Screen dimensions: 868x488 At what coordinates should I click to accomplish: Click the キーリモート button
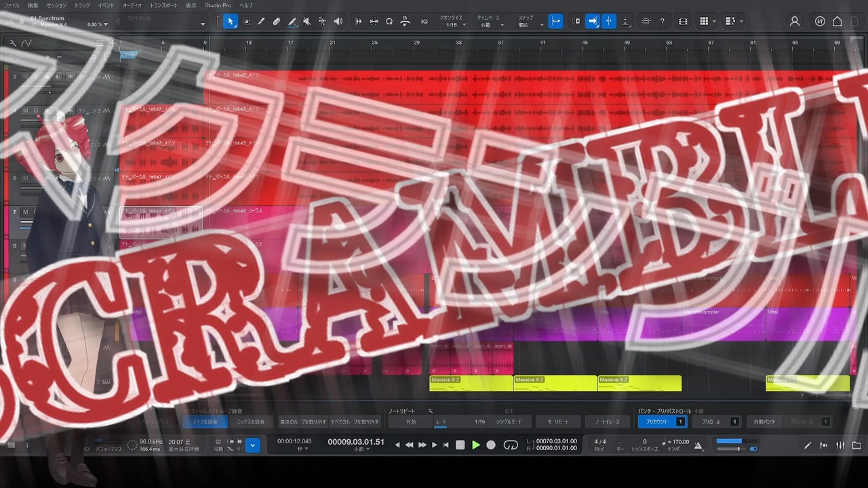pyautogui.click(x=558, y=422)
